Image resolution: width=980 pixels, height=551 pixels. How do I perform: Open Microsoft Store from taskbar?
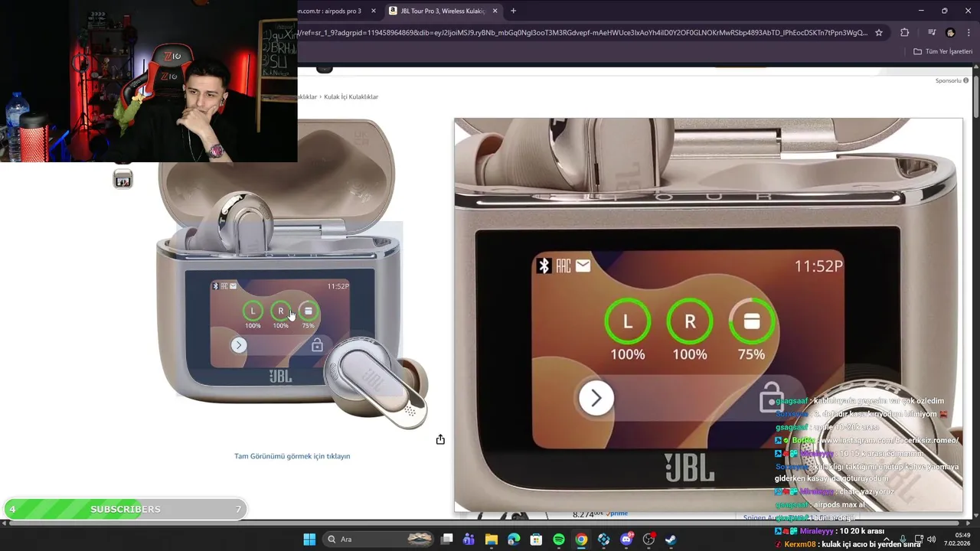click(537, 540)
